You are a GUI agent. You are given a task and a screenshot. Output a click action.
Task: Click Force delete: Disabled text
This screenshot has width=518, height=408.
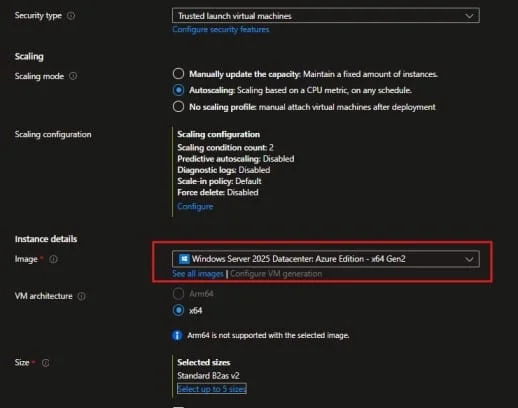(x=218, y=192)
